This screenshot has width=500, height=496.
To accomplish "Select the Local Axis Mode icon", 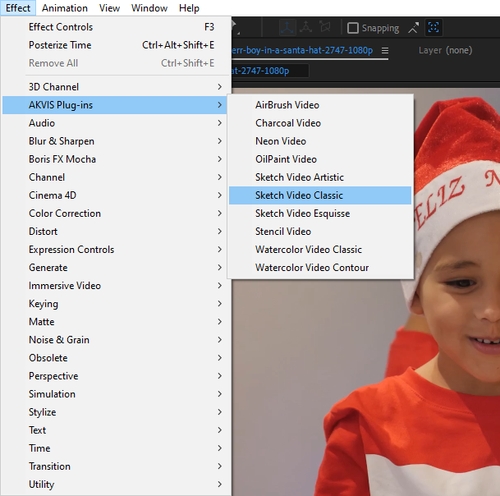I will [287, 27].
